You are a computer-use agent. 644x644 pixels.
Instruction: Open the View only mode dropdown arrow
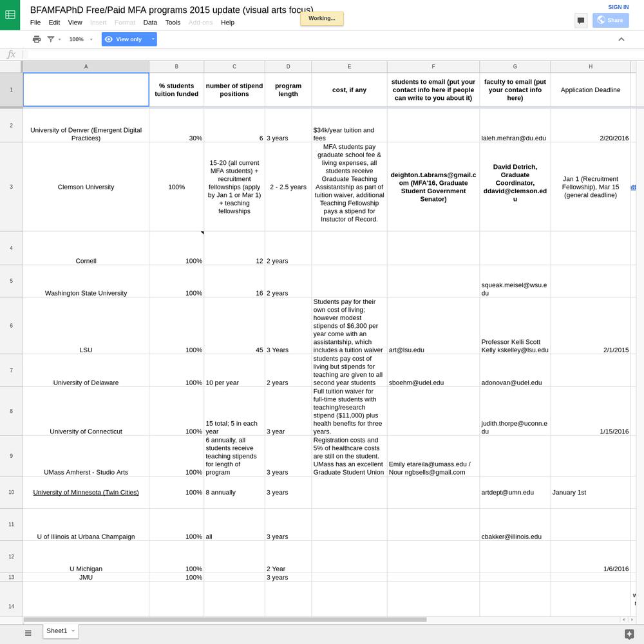(153, 39)
